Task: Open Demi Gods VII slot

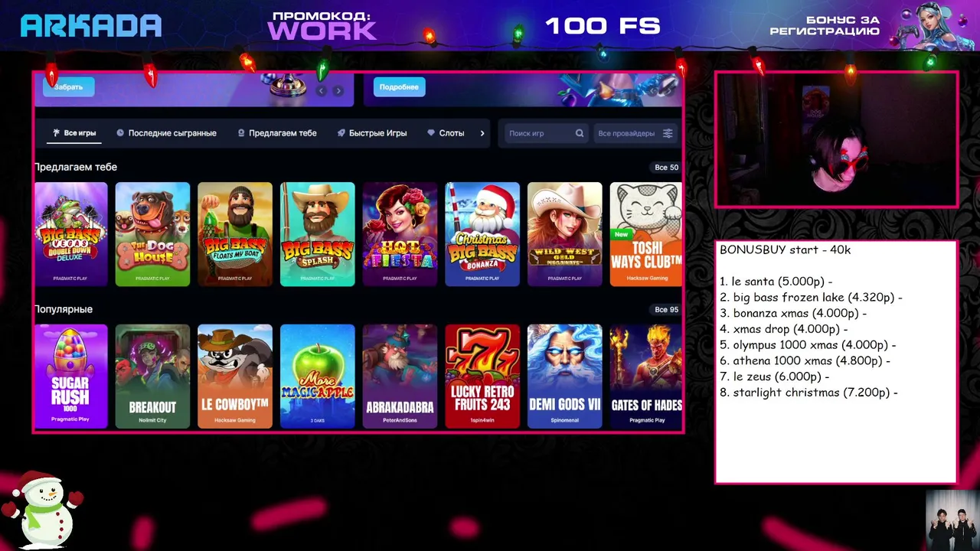Action: point(565,377)
